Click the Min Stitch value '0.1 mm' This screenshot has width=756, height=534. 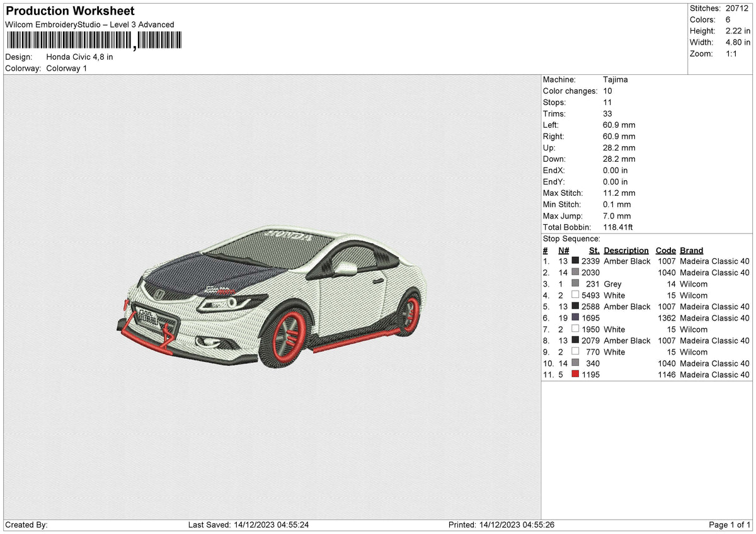(x=617, y=204)
